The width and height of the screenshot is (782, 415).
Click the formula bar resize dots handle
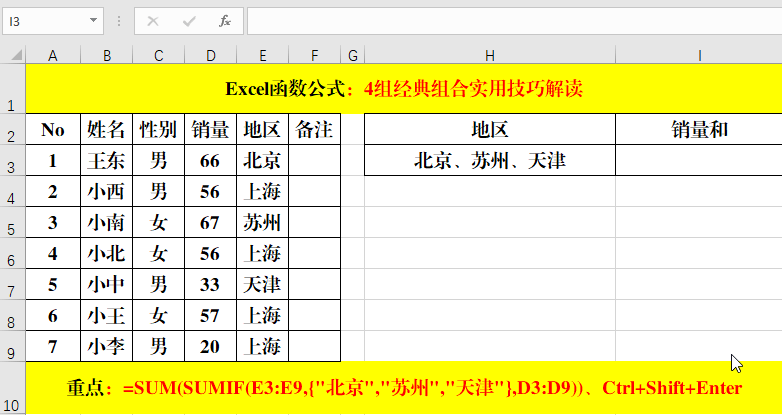point(119,21)
